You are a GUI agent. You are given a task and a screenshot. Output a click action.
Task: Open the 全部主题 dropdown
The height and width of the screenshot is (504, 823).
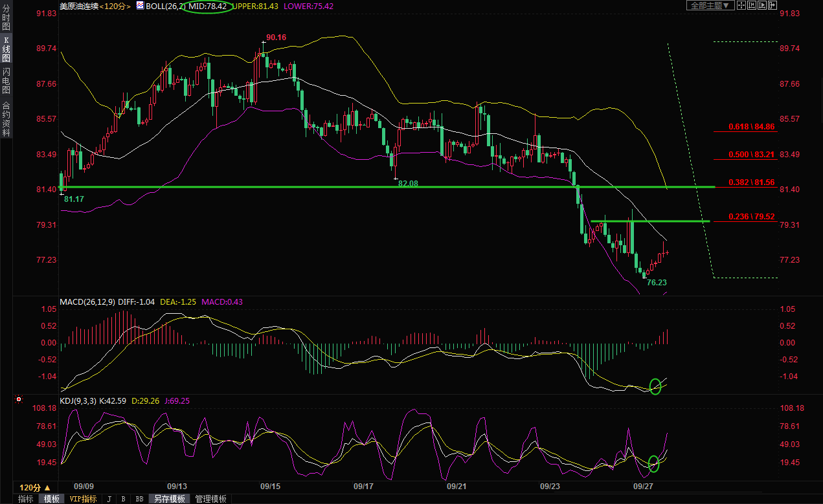710,5
